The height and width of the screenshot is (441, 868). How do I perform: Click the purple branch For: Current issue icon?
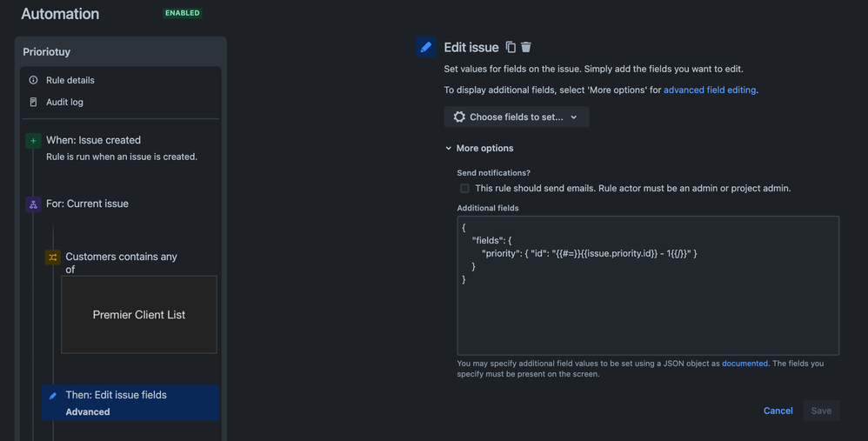point(33,204)
